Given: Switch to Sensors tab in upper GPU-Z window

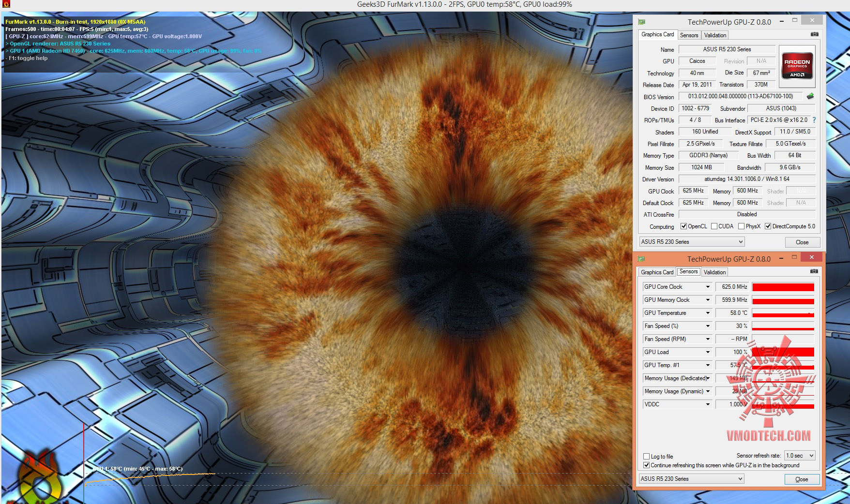Looking at the screenshot, I should (x=689, y=35).
